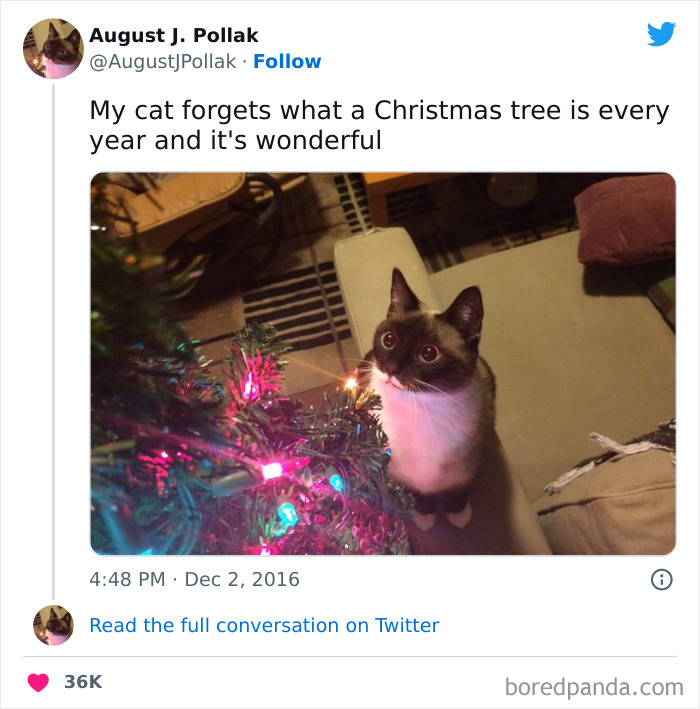Image resolution: width=700 pixels, height=709 pixels.
Task: Click the 4:48 PM time text
Action: 128,579
